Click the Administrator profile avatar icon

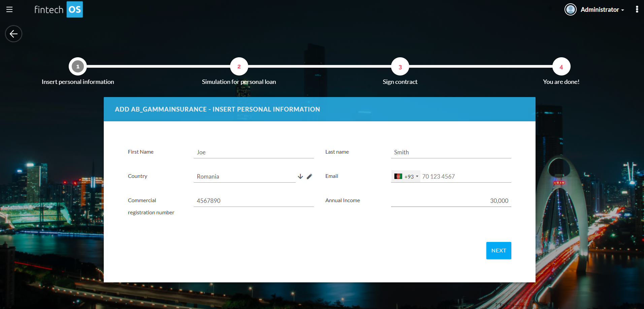[570, 9]
